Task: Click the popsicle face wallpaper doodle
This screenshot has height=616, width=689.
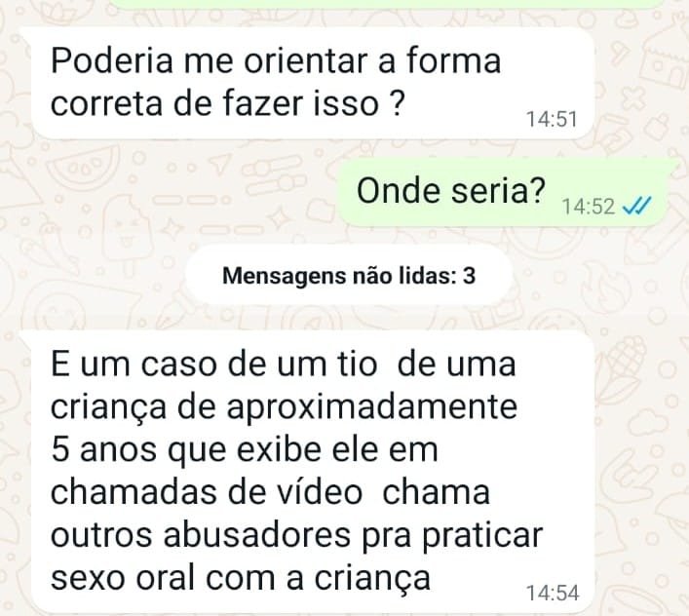Action: click(126, 234)
